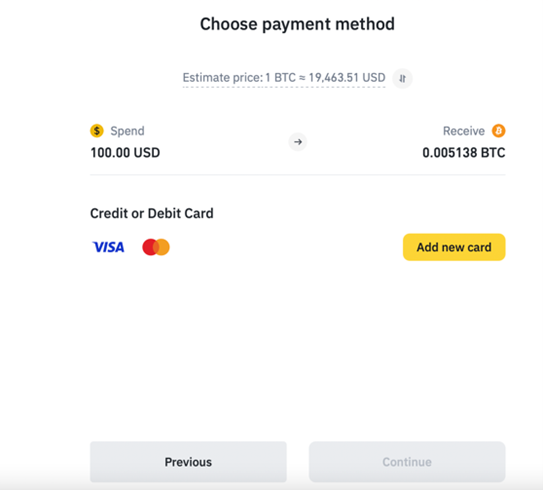
Task: Click the arrow between Spend and Receive
Action: (298, 142)
